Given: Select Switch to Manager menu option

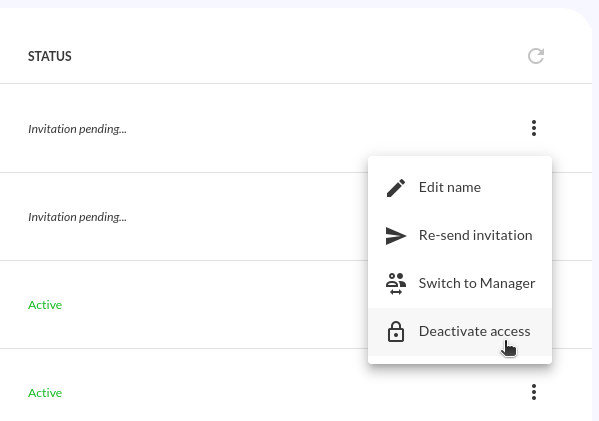Looking at the screenshot, I should point(460,283).
